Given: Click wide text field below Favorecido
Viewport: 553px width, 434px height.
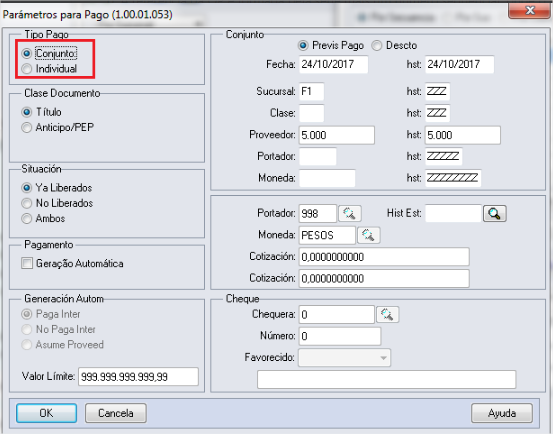Looking at the screenshot, I should 387,379.
